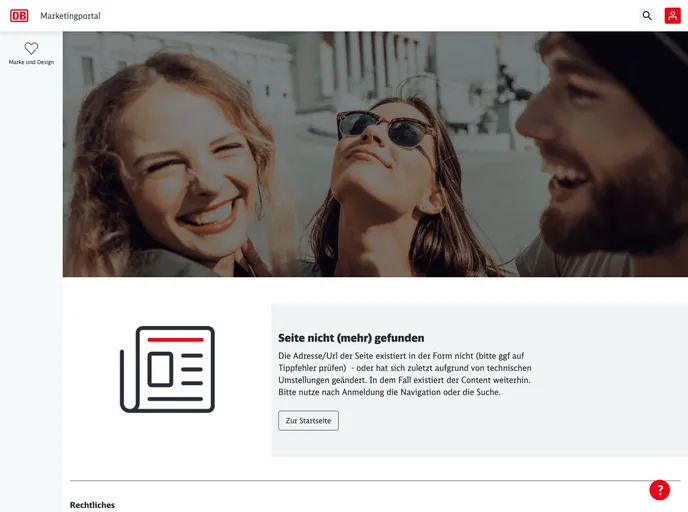This screenshot has width=688, height=512.
Task: Open the red user account icon
Action: [672, 16]
